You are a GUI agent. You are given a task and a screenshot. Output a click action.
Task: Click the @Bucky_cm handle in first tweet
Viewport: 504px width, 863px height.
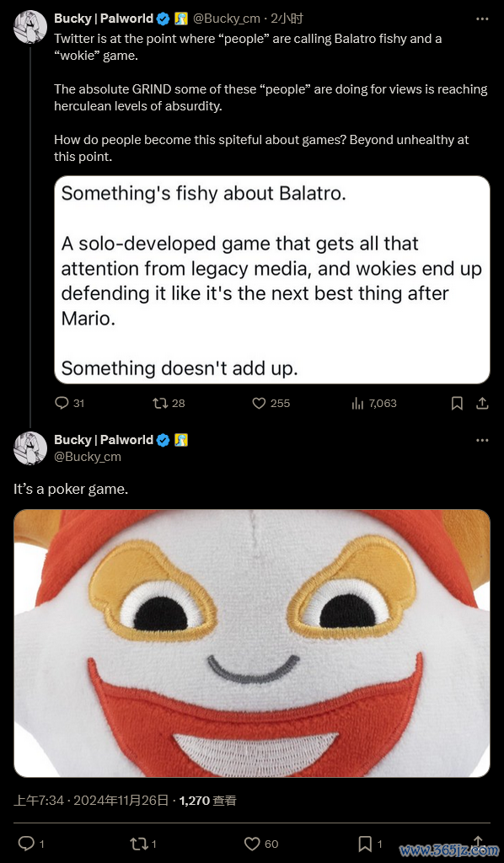tap(226, 19)
